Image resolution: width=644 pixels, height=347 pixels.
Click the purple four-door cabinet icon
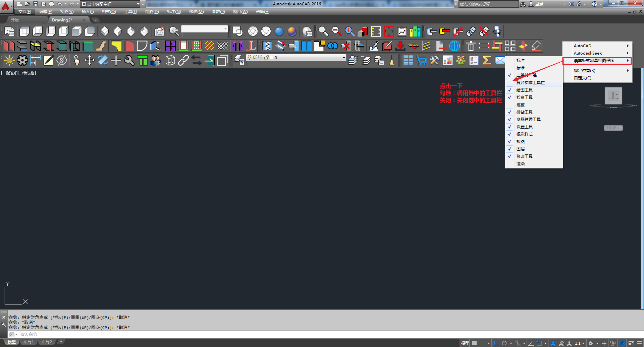[x=170, y=46]
